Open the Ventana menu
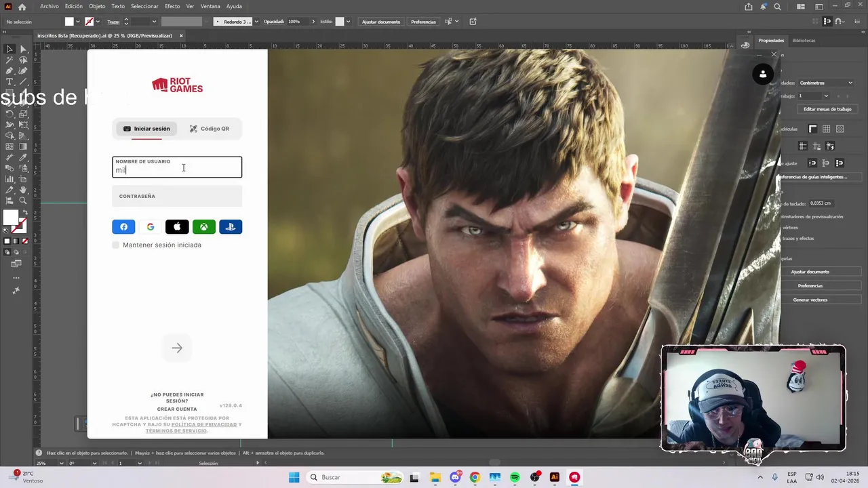The width and height of the screenshot is (868, 488). (210, 6)
